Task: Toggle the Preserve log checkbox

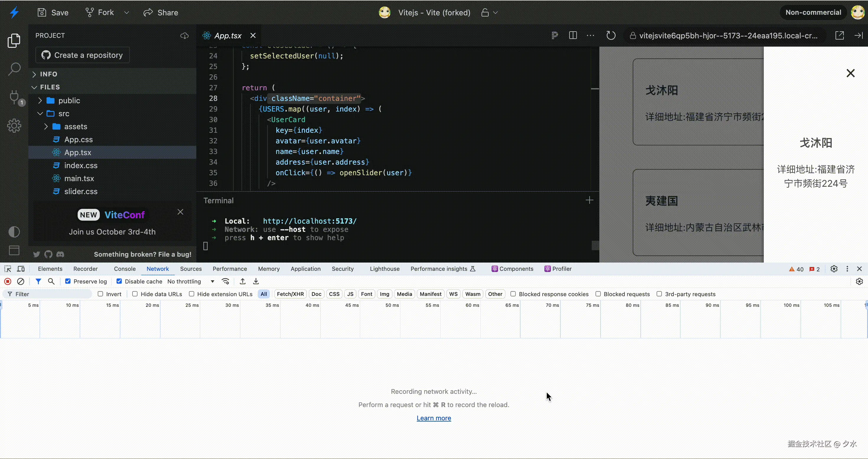Action: click(68, 281)
